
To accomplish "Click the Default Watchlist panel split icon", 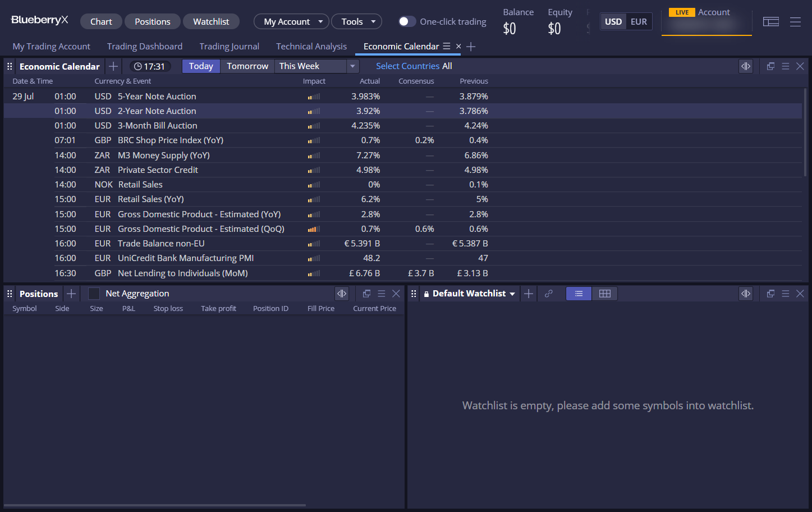I will tap(746, 294).
